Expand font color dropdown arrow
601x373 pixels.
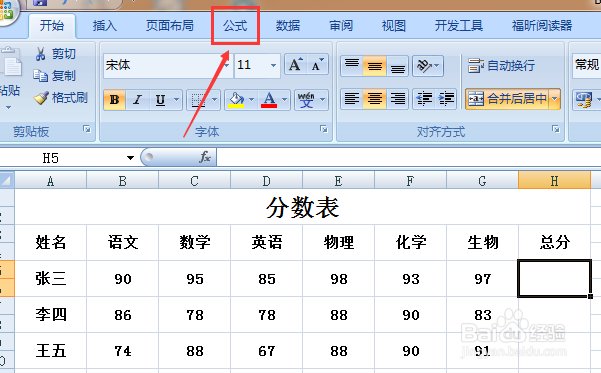coord(284,100)
